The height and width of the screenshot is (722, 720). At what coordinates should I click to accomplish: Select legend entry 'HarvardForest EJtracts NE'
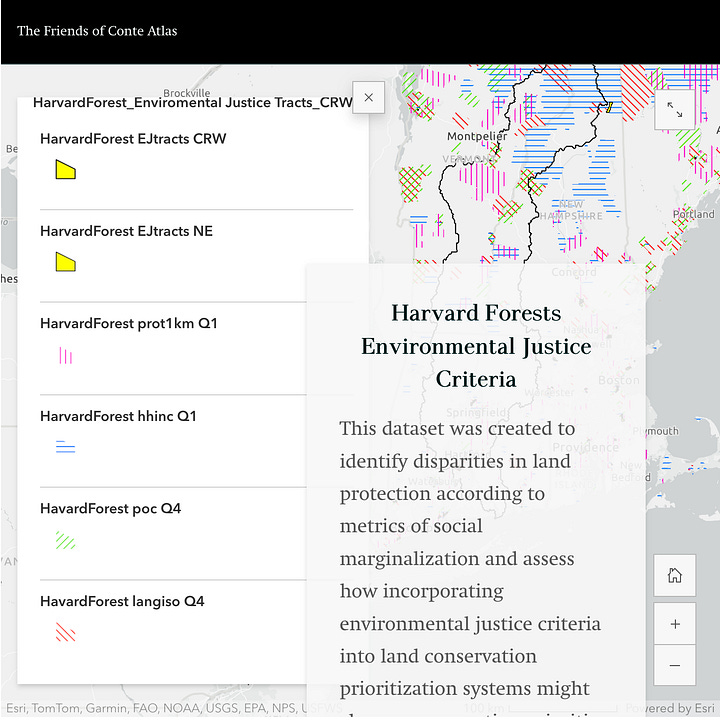click(127, 231)
